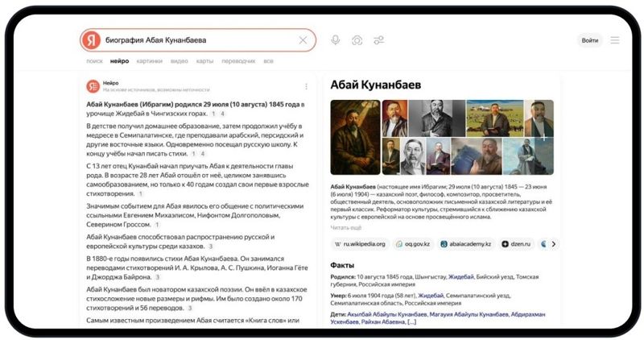Open Акылбай Абайулы Кунанбаев link

387,314
